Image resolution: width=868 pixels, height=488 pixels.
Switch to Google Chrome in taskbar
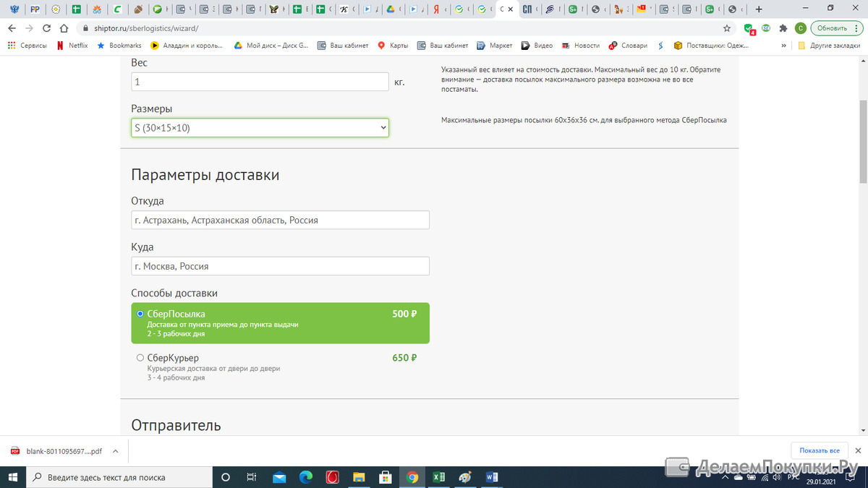tap(412, 477)
